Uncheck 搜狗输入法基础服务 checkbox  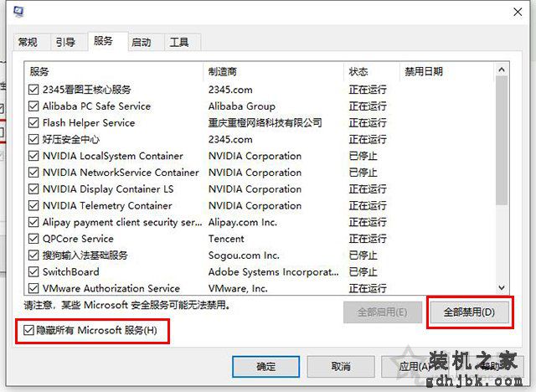[33, 255]
